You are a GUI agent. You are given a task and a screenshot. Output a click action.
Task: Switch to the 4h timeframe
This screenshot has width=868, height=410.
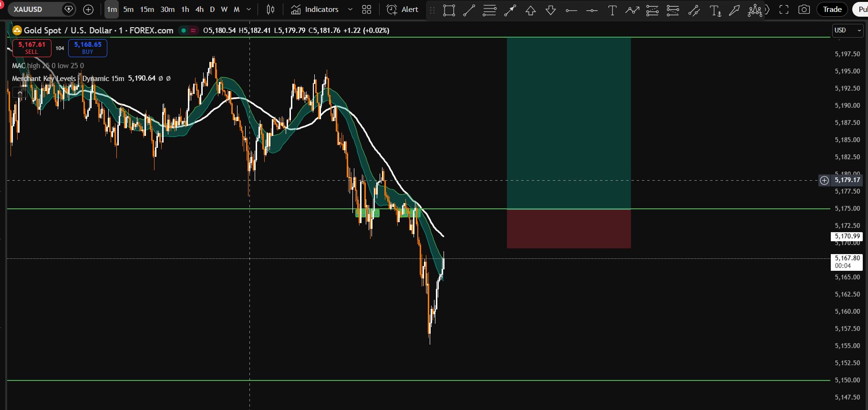199,10
